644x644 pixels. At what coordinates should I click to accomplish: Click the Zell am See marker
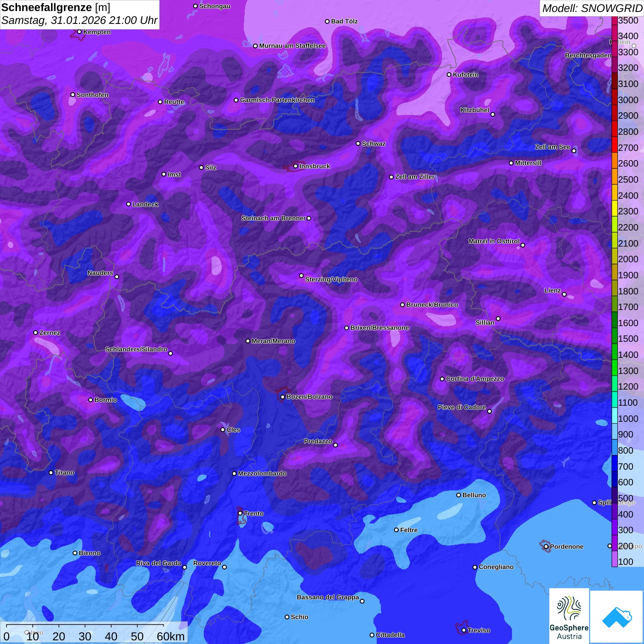(x=574, y=150)
